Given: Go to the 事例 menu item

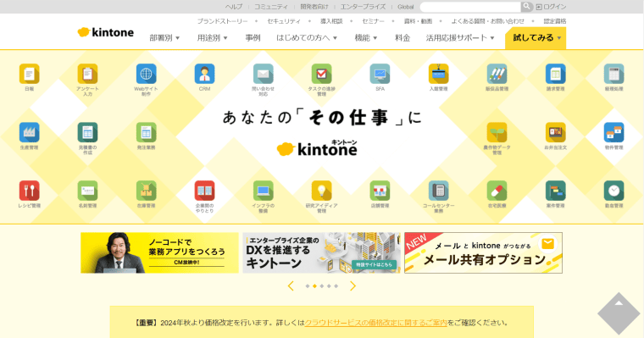Looking at the screenshot, I should point(253,38).
